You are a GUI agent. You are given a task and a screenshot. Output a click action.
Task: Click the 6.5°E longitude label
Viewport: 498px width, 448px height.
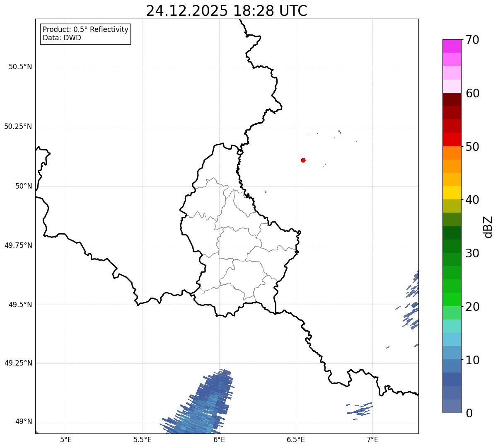point(296,439)
